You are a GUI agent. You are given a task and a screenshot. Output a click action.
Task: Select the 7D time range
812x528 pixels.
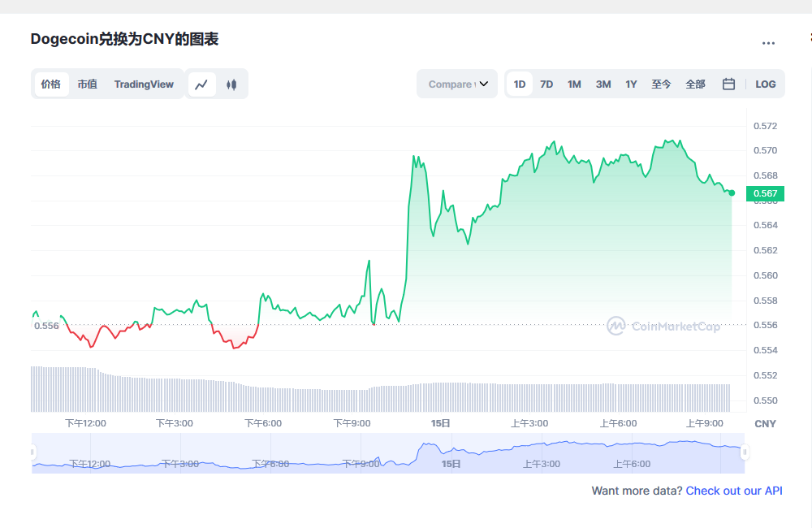546,84
